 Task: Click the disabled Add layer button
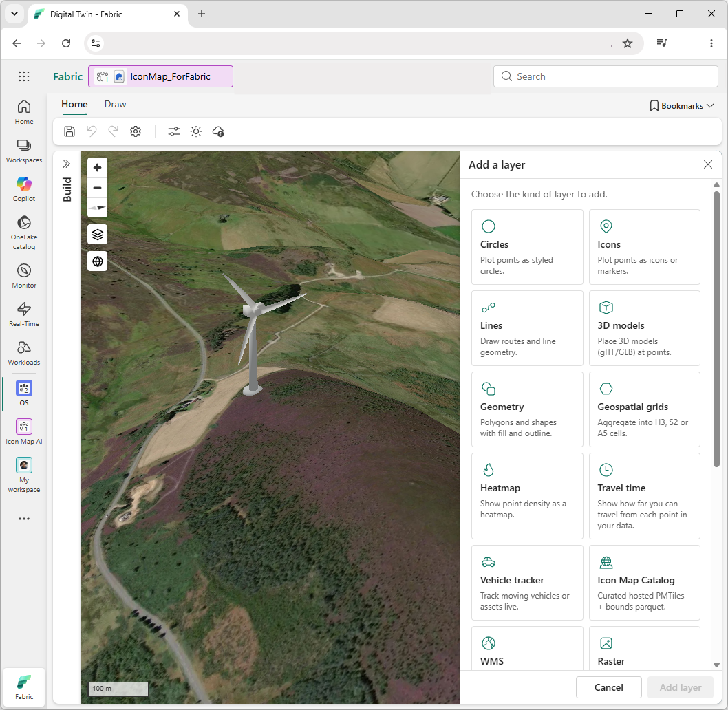[x=681, y=687]
